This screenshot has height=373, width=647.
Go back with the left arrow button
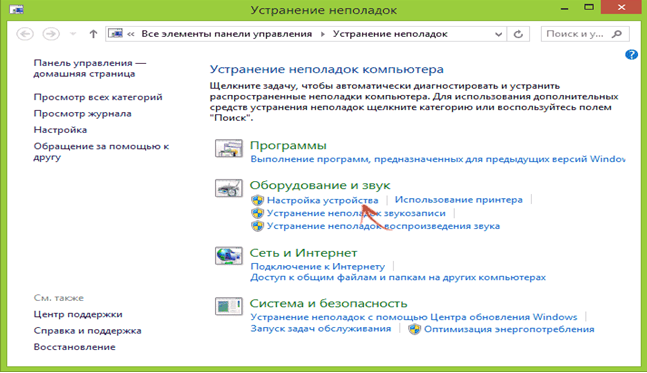tap(25, 34)
